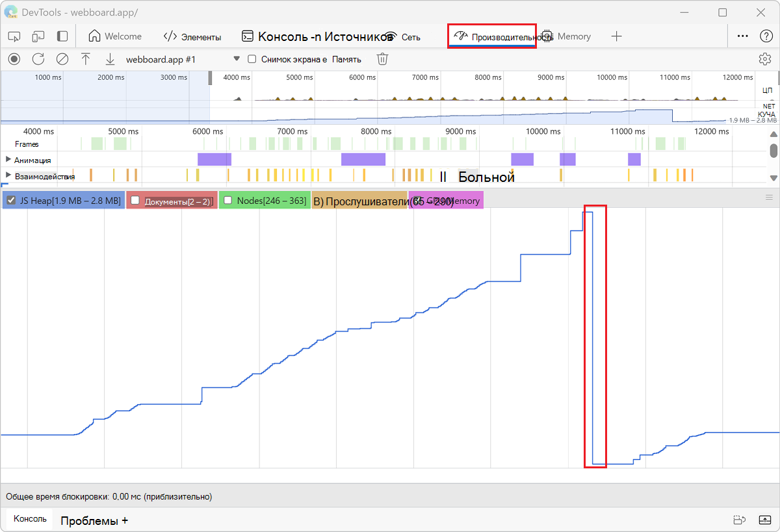Click the house icon on the Welcome tab
780x532 pixels.
tap(95, 36)
